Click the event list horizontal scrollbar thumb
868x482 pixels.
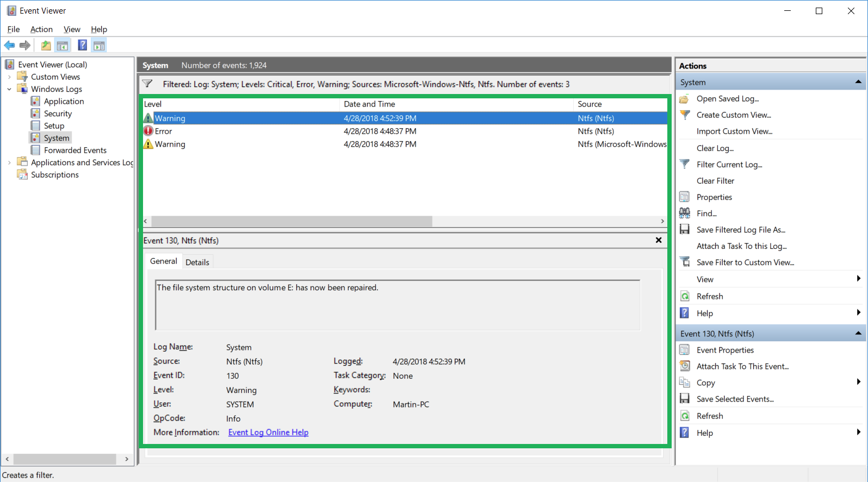click(x=292, y=221)
